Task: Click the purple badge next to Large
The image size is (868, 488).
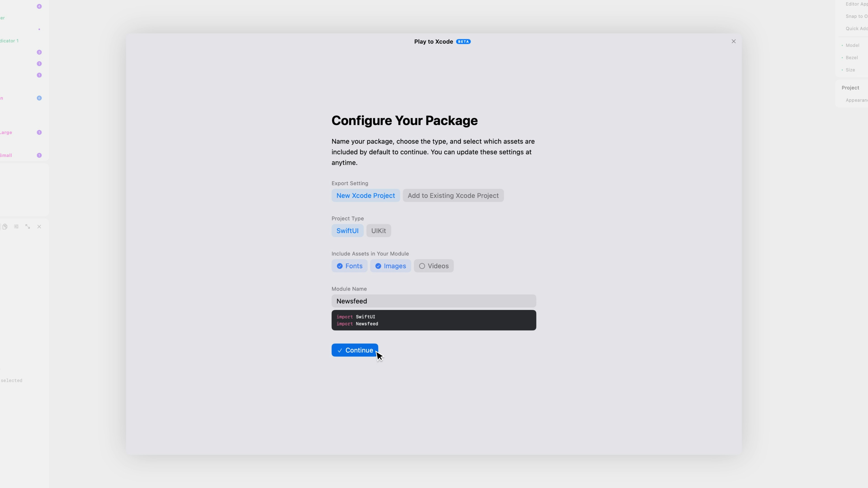Action: click(x=39, y=132)
